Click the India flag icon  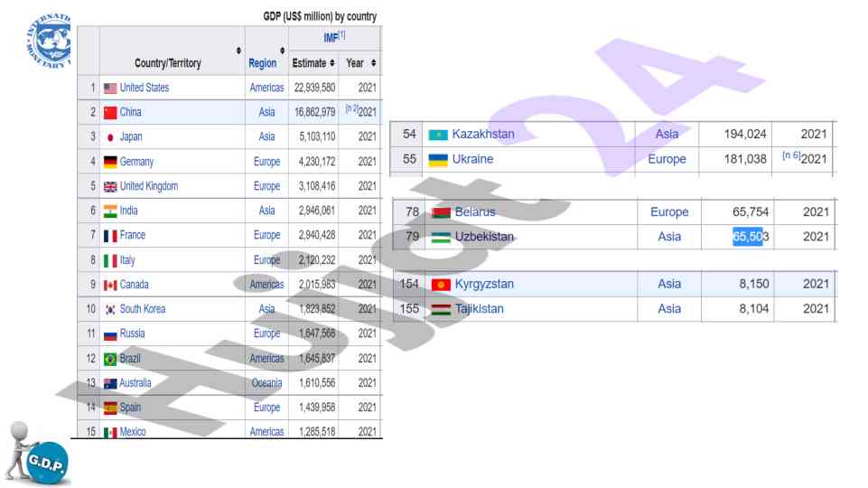pos(110,211)
